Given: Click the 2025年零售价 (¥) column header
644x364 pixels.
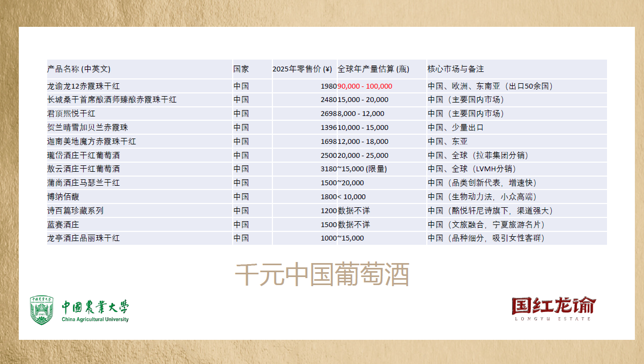Looking at the screenshot, I should (x=302, y=69).
